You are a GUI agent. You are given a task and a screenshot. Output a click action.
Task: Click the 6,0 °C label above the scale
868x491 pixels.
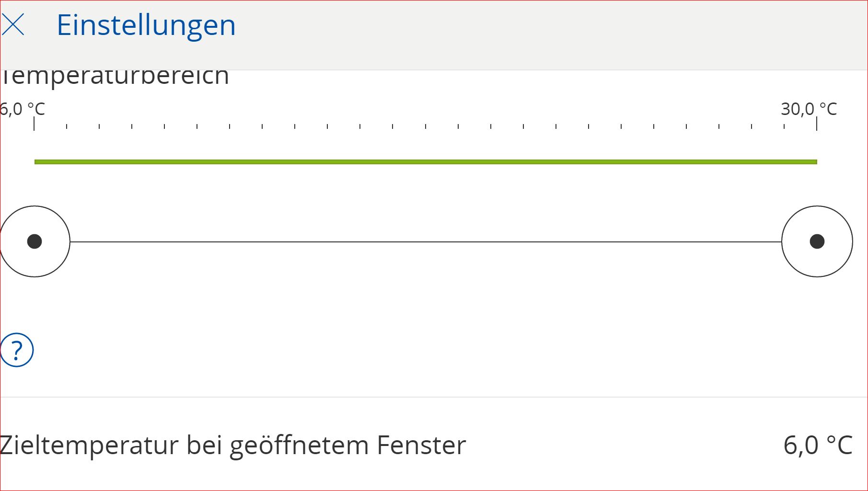tap(22, 109)
